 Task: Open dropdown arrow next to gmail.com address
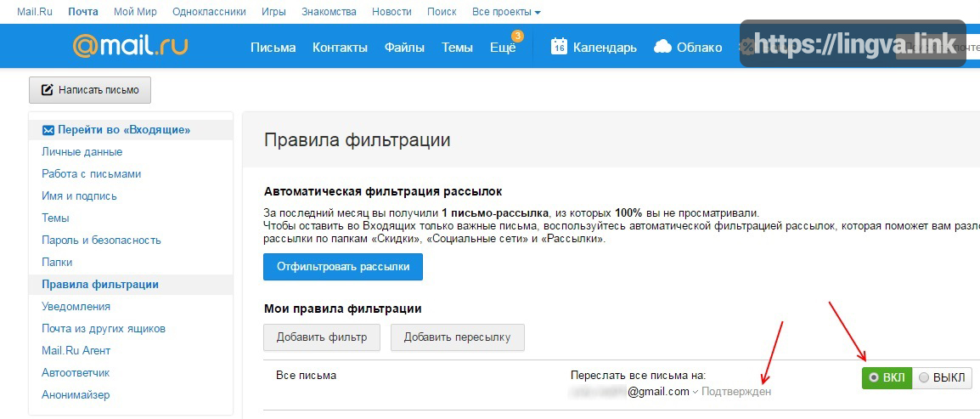coord(695,392)
